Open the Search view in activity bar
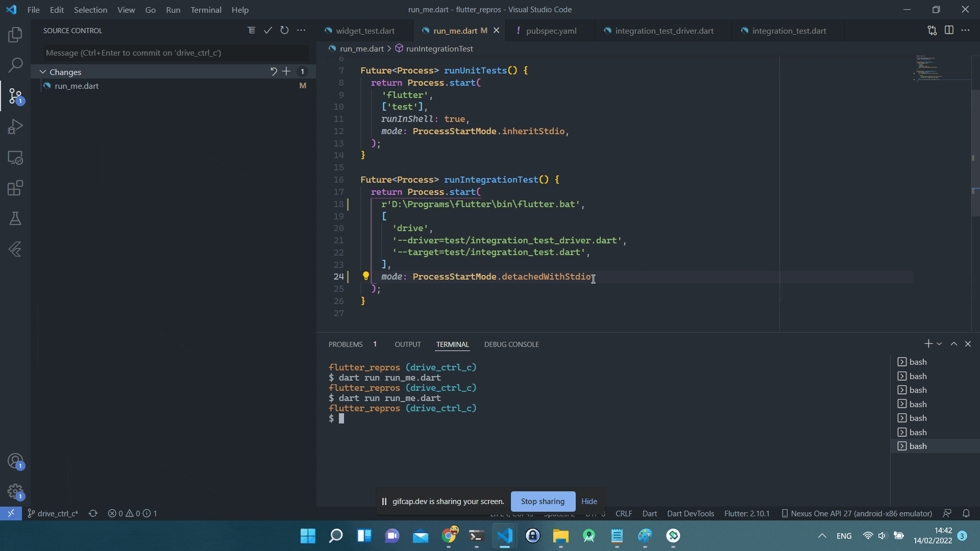This screenshot has width=980, height=551. (15, 65)
